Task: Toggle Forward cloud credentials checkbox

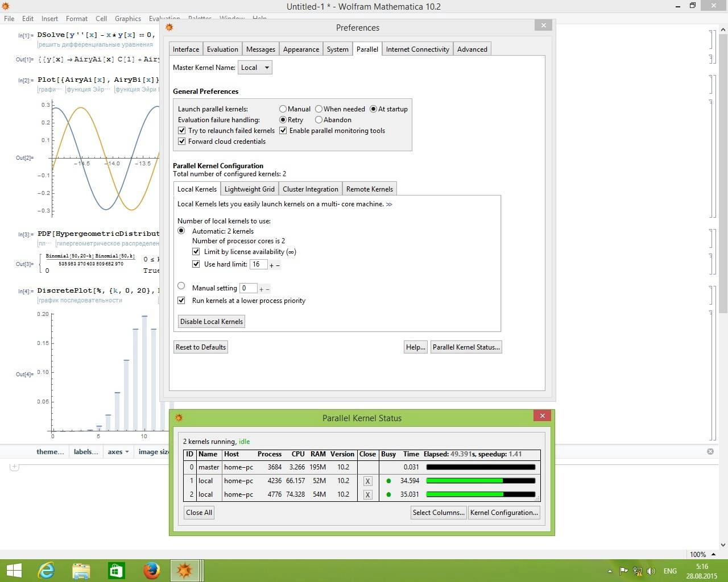Action: click(181, 142)
